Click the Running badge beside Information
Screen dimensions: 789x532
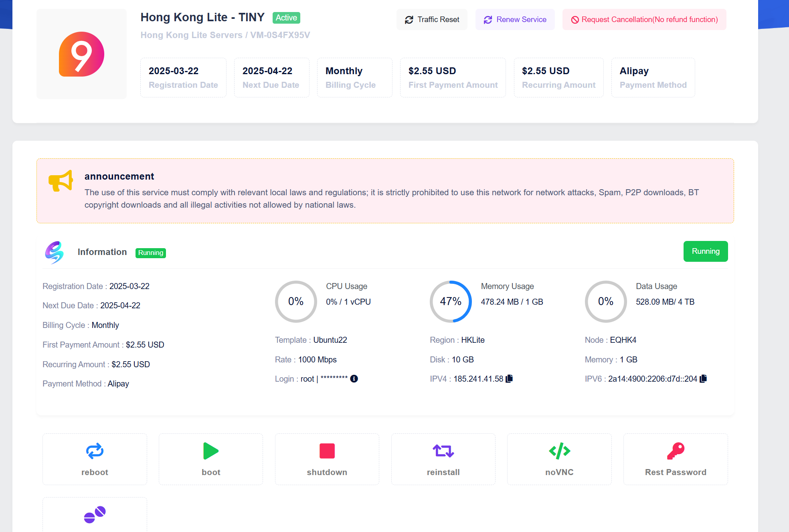[150, 253]
